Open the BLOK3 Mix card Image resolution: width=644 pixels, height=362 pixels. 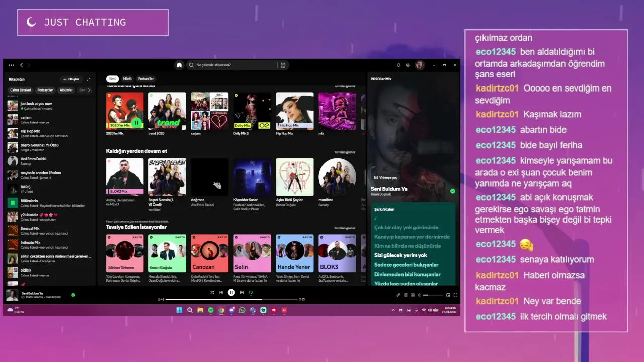pyautogui.click(x=125, y=183)
